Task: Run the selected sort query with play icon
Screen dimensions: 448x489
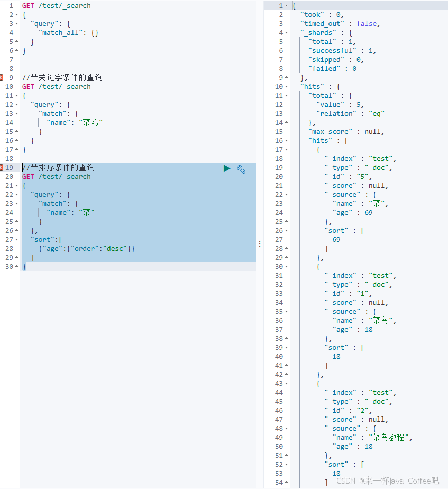Action: tap(227, 169)
